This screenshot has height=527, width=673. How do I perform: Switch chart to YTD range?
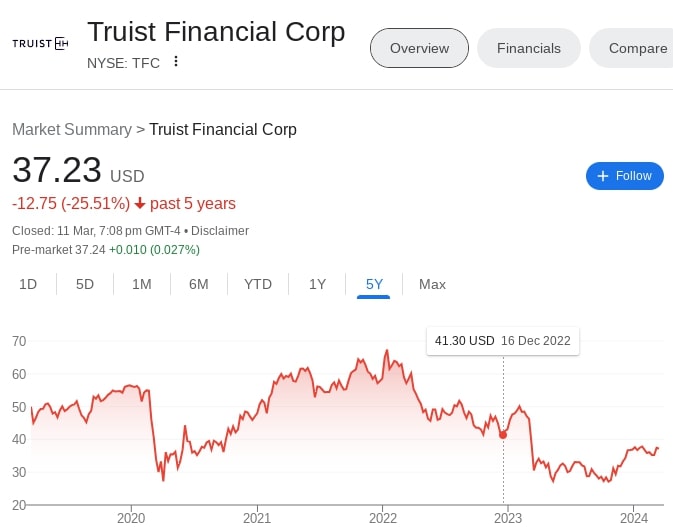click(258, 284)
